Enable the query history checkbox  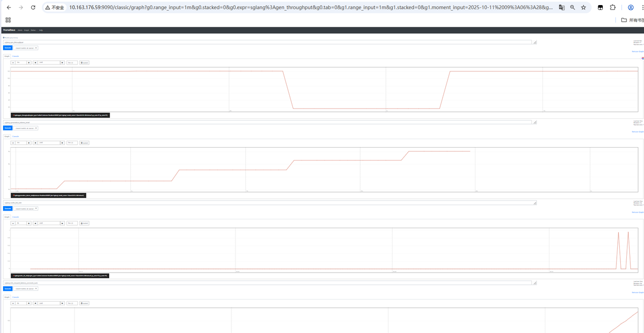[x=4, y=37]
